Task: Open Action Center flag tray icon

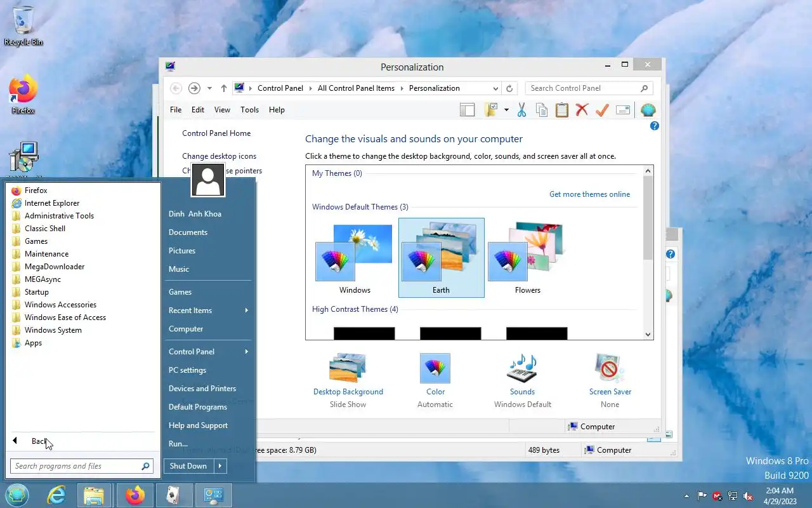Action: click(702, 496)
